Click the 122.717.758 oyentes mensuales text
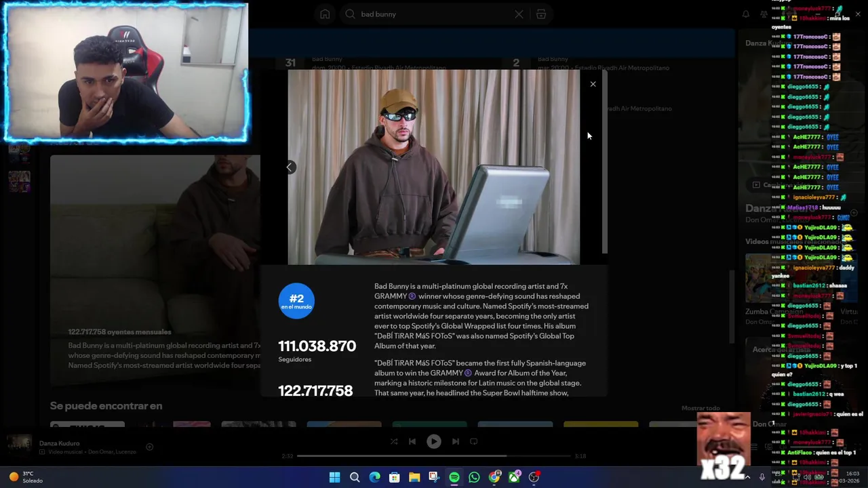 (x=119, y=332)
